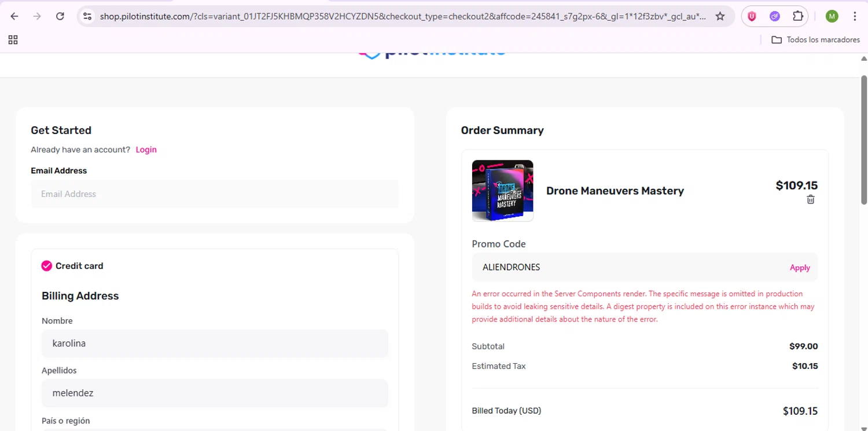Open Todos los marcadores folder

click(816, 40)
